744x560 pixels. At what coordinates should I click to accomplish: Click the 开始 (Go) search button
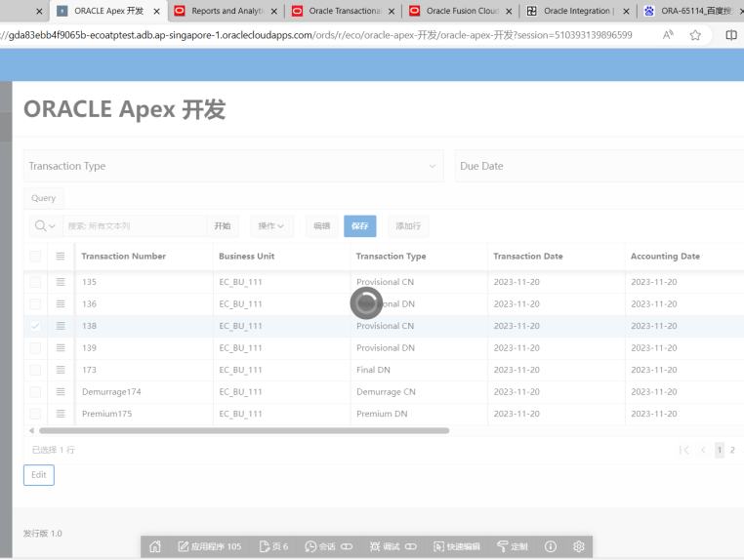pos(222,225)
